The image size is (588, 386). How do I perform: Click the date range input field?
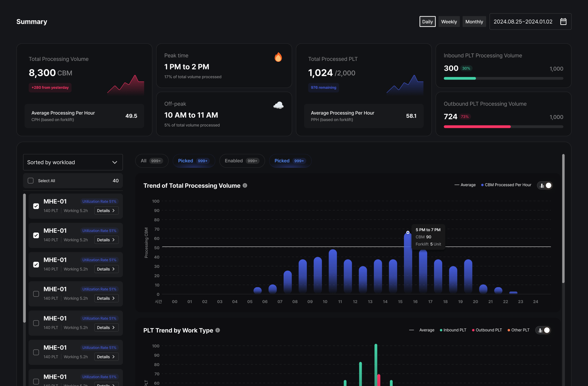pyautogui.click(x=523, y=22)
